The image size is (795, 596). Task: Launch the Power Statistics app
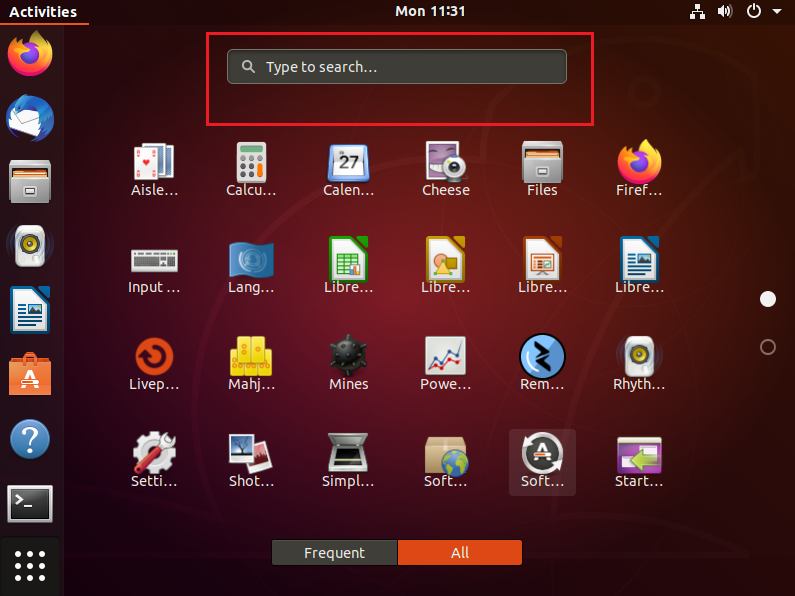pyautogui.click(x=445, y=362)
